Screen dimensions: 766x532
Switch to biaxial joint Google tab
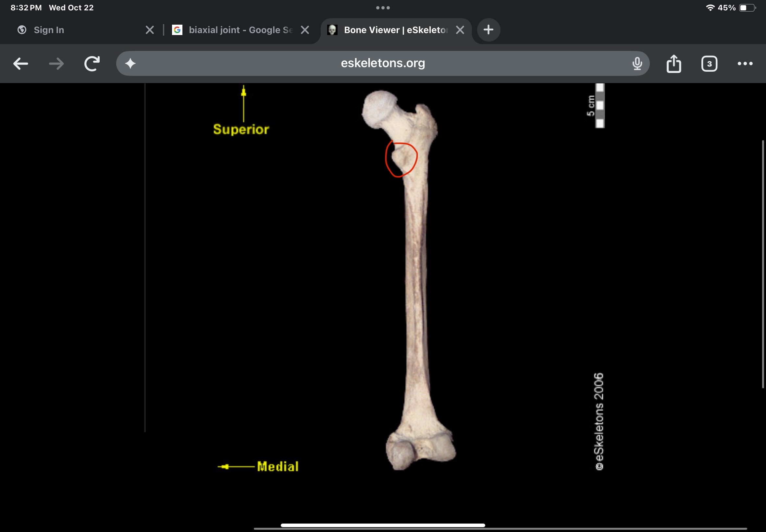240,30
